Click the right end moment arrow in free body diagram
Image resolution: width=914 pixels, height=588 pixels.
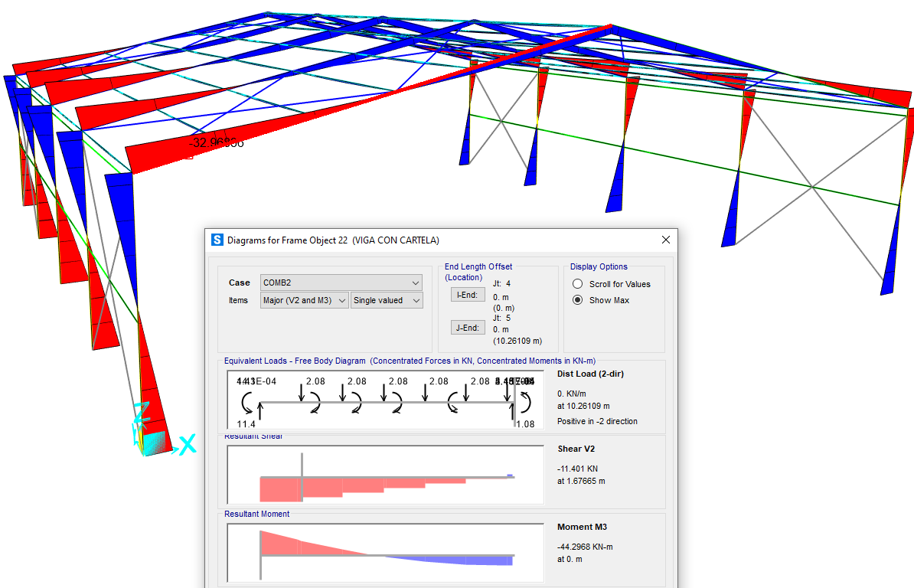tap(525, 401)
